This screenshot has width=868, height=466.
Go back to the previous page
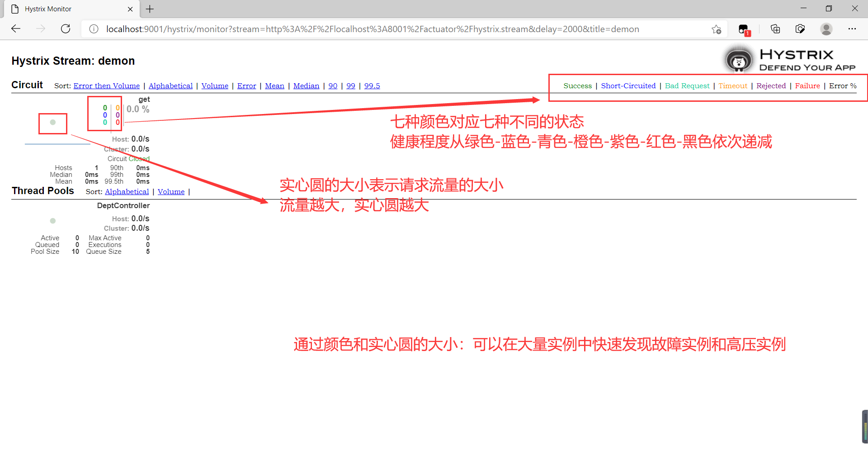point(16,29)
